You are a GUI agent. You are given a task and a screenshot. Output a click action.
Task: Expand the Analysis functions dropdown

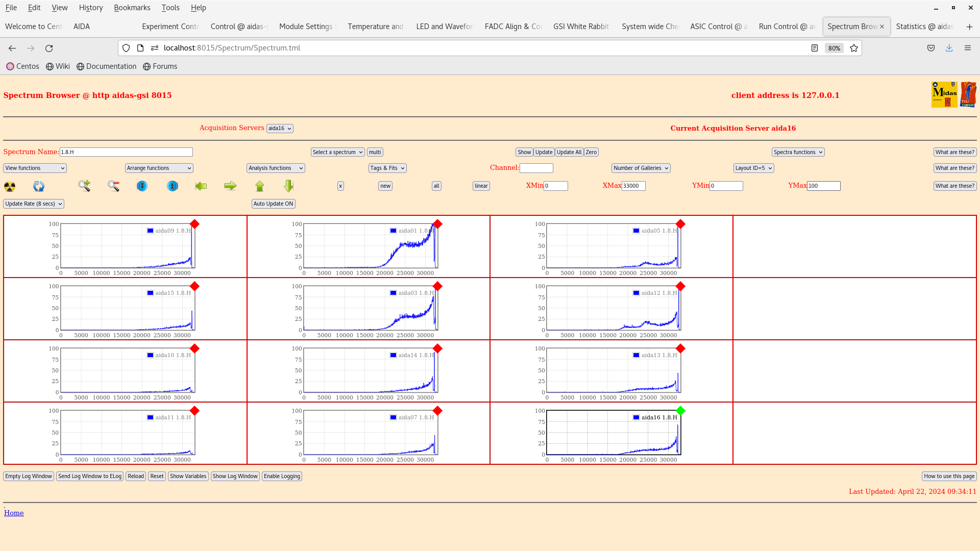coord(276,168)
